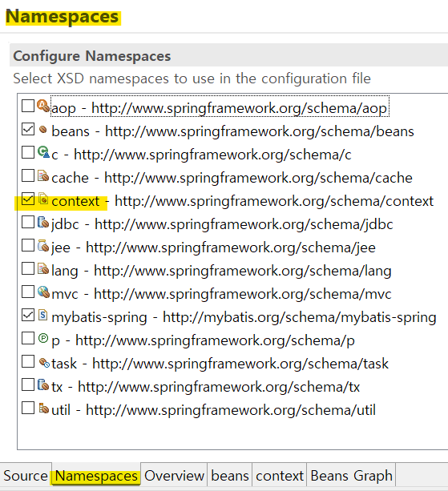Enable the task namespace checkbox
Viewport: 448px width, 491px height.
pyautogui.click(x=28, y=362)
